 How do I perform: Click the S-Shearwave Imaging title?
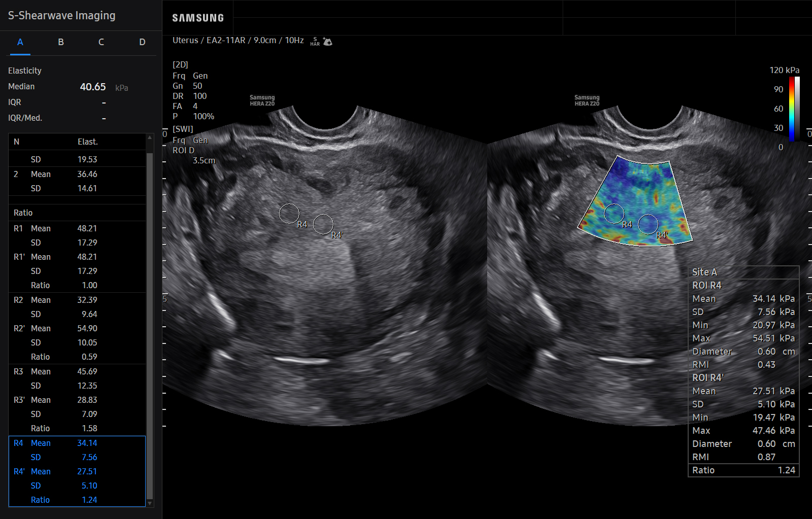click(x=62, y=16)
